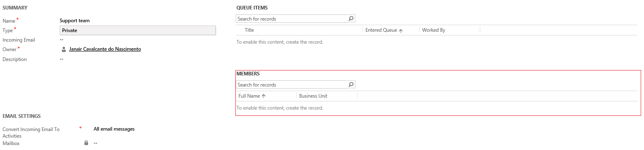
Task: Click the empty Description value
Action: coord(61,59)
